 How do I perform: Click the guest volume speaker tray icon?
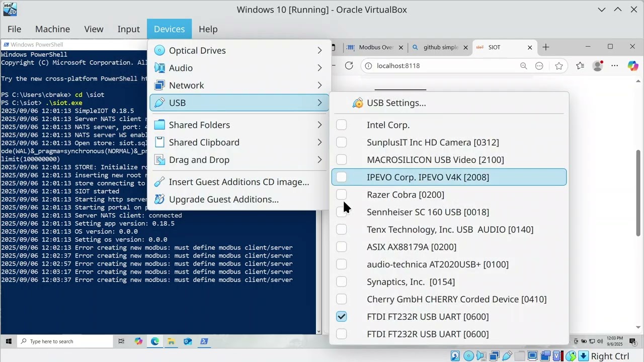(600, 341)
